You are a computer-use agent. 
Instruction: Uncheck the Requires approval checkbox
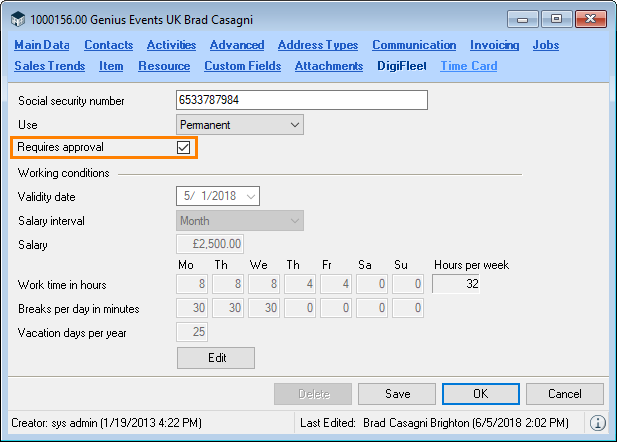183,147
